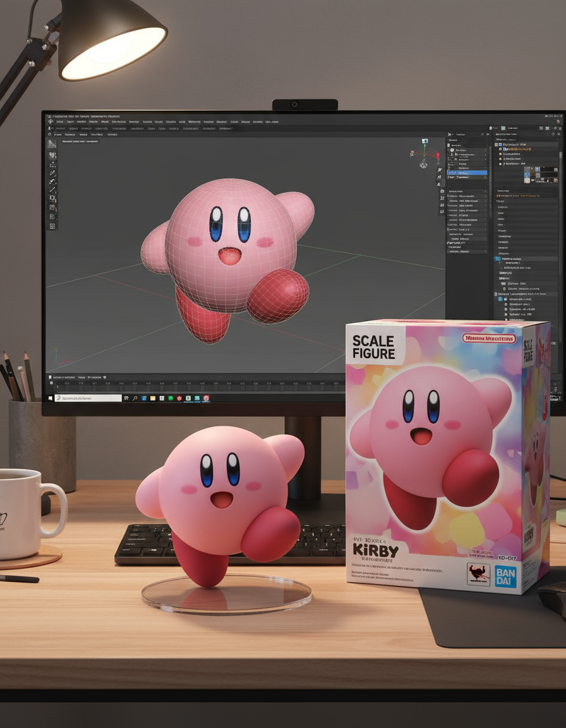Click the name field beside the green grid icon
The image size is (566, 728).
[521, 127]
